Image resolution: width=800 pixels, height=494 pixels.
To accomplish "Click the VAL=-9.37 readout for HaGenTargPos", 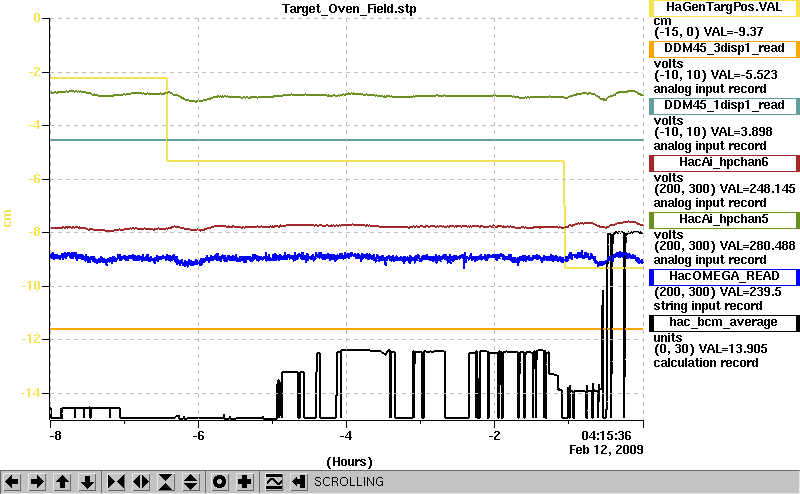I will click(x=733, y=32).
